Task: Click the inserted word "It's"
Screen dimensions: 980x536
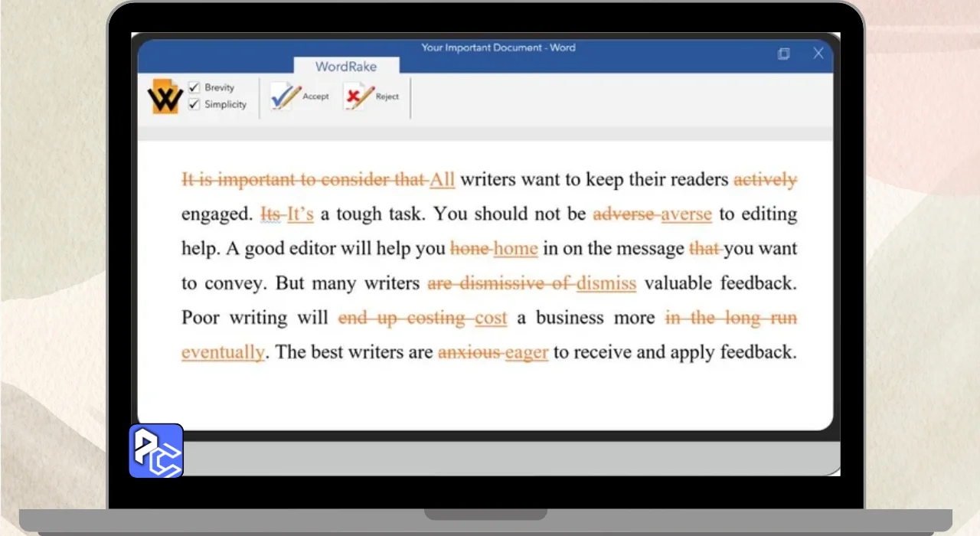Action: (x=301, y=214)
